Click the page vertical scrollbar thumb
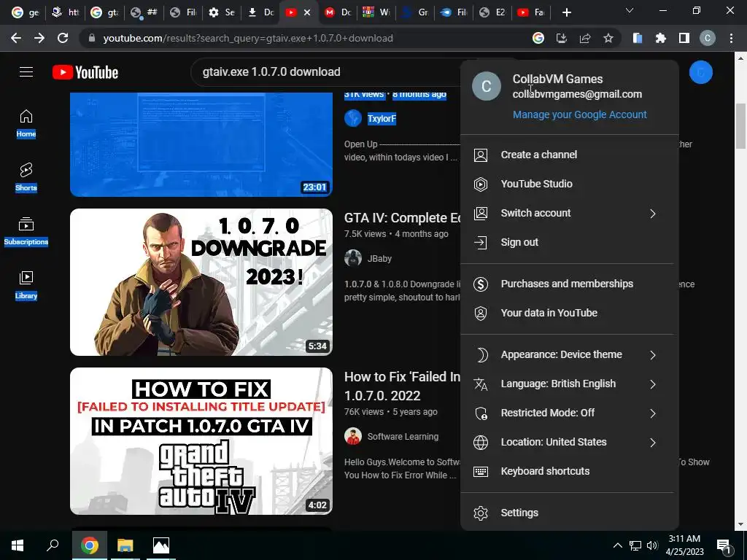The image size is (747, 560). [x=740, y=125]
